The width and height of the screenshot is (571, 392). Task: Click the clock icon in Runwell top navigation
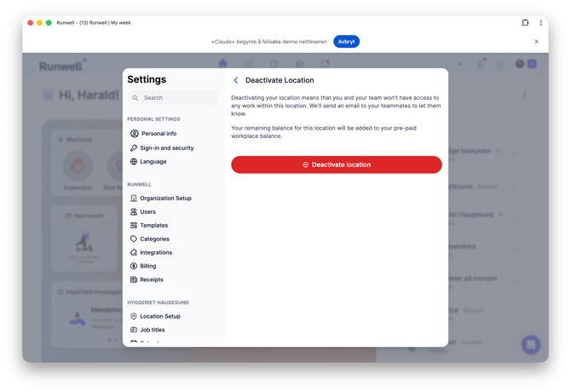(x=274, y=64)
